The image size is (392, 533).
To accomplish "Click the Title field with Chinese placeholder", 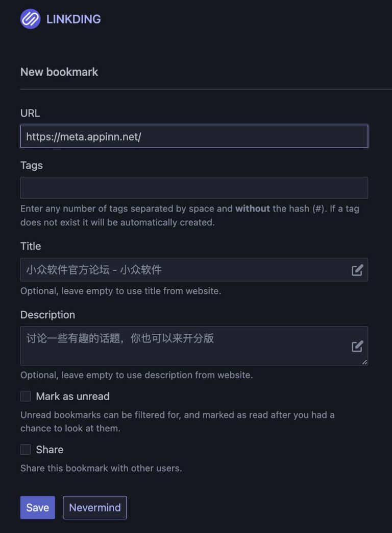I will click(x=179, y=269).
